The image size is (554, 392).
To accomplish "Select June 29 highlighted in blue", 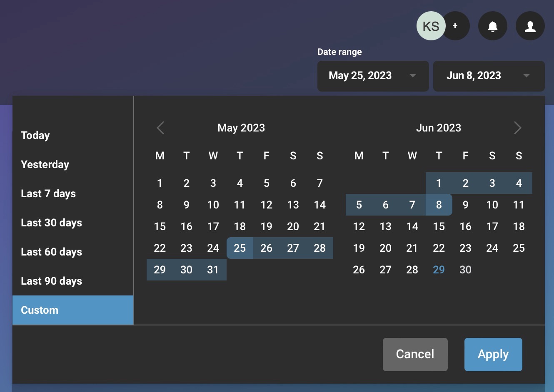I will point(439,270).
